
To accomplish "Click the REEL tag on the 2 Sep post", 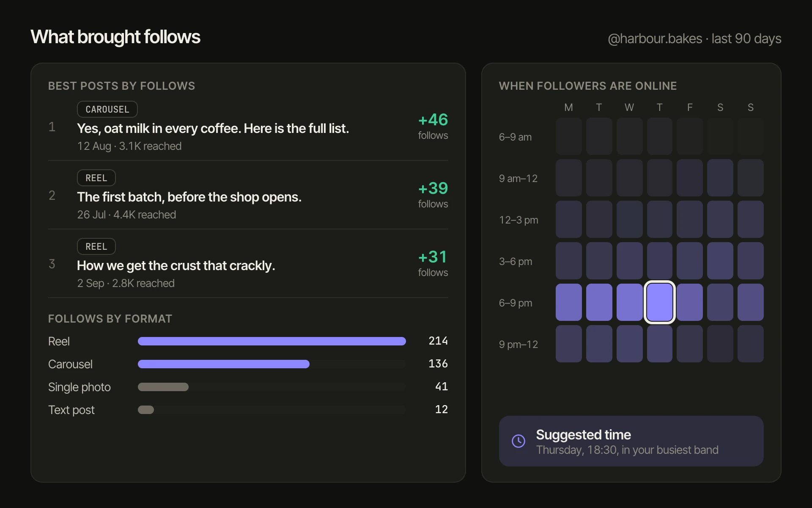I will pos(96,246).
